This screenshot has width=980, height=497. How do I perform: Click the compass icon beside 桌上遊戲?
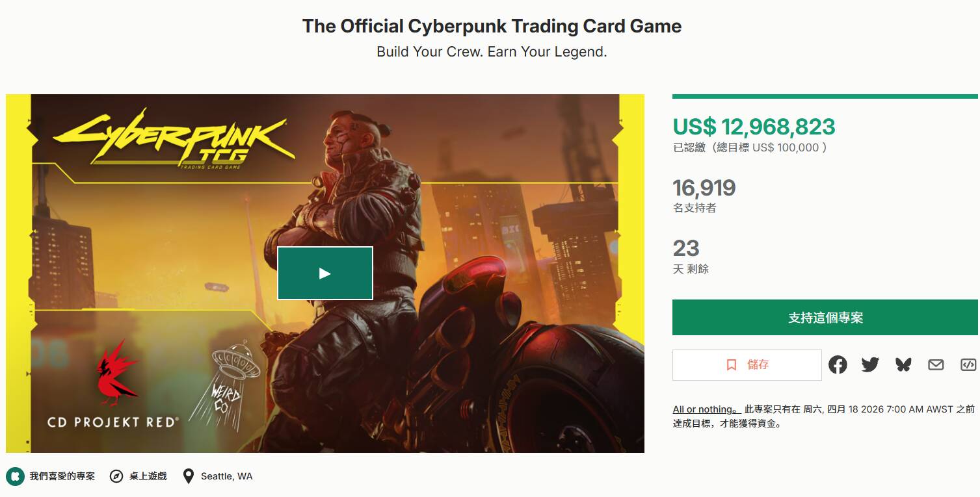116,476
